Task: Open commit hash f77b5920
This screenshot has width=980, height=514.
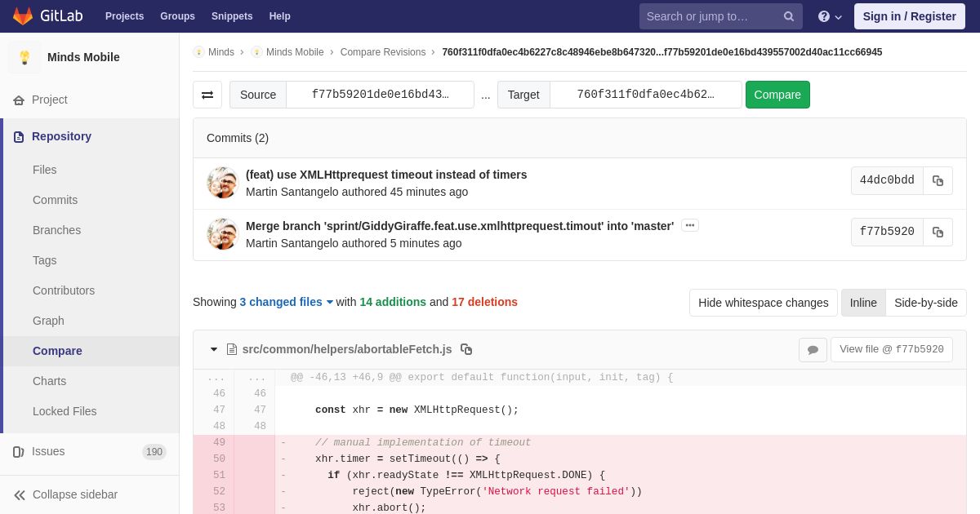Action: pyautogui.click(x=887, y=233)
